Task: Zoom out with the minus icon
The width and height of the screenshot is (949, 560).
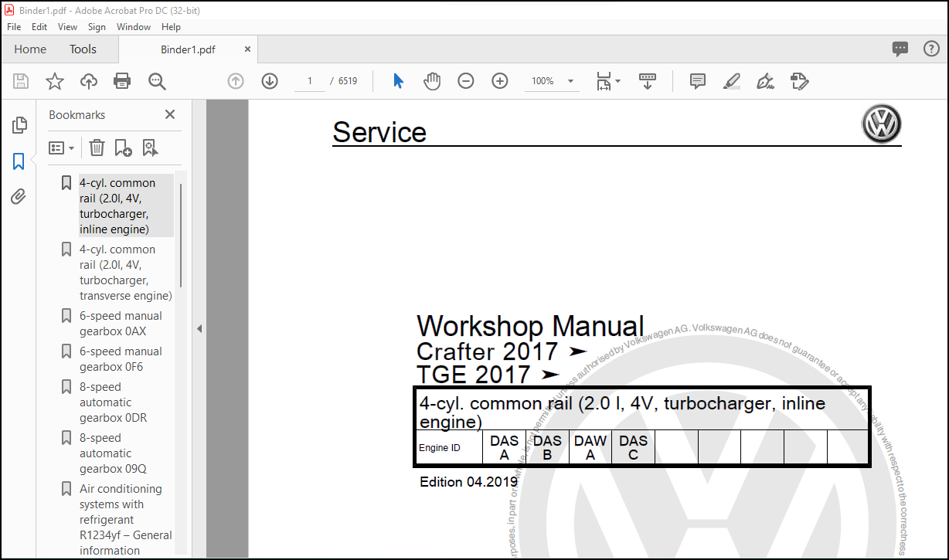Action: (x=466, y=81)
